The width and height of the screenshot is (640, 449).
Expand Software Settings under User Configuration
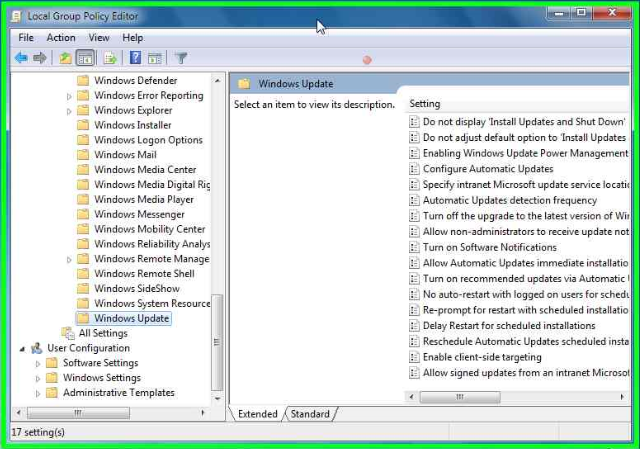point(38,363)
